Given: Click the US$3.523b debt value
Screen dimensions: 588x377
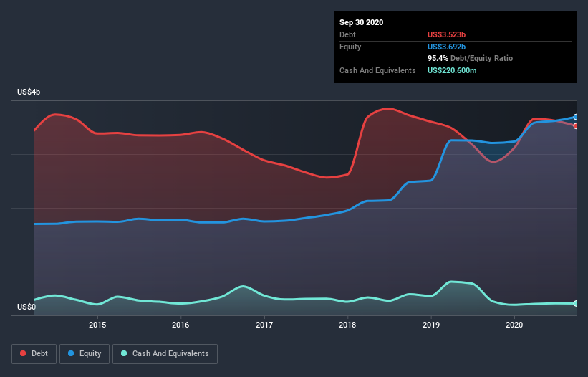Looking at the screenshot, I should point(446,34).
